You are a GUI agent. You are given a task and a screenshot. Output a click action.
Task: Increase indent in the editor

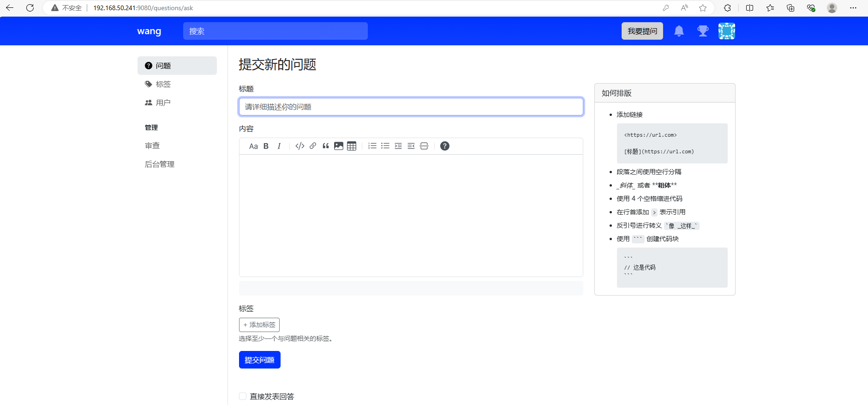[x=398, y=146]
